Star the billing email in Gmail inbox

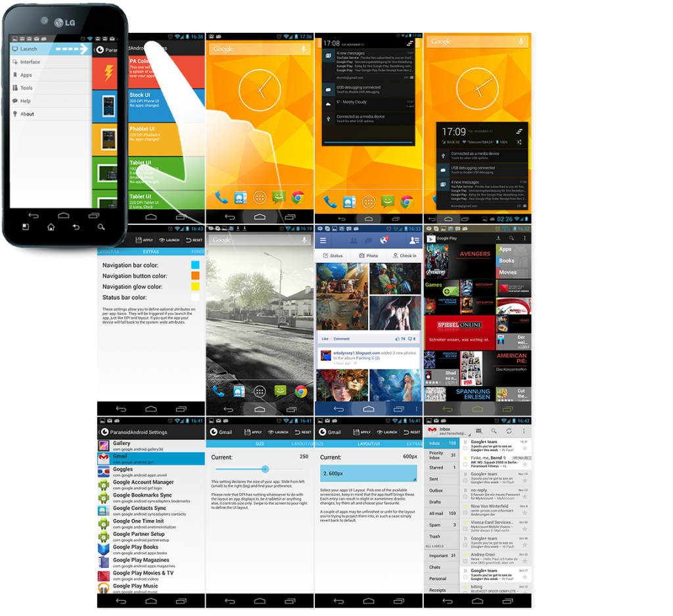coord(524,591)
